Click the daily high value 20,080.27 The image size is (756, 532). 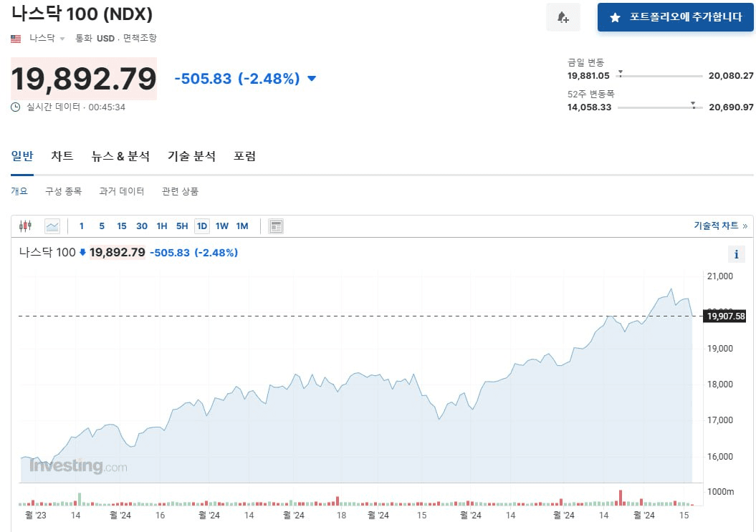[731, 76]
